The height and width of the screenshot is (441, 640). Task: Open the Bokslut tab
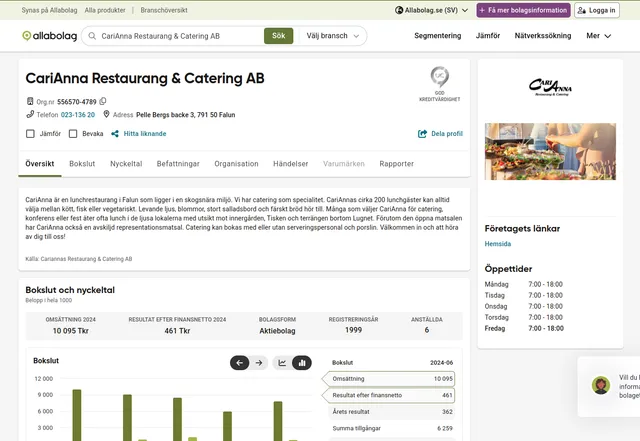point(82,164)
